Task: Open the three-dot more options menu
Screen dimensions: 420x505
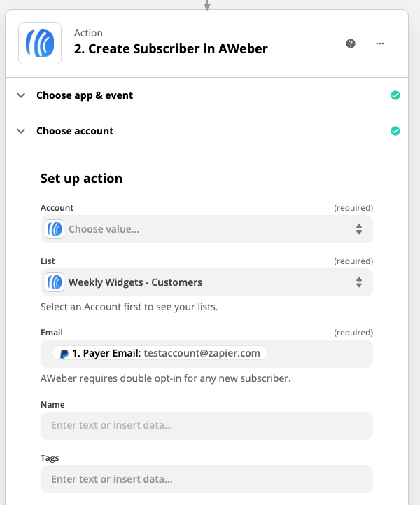Action: coord(380,43)
